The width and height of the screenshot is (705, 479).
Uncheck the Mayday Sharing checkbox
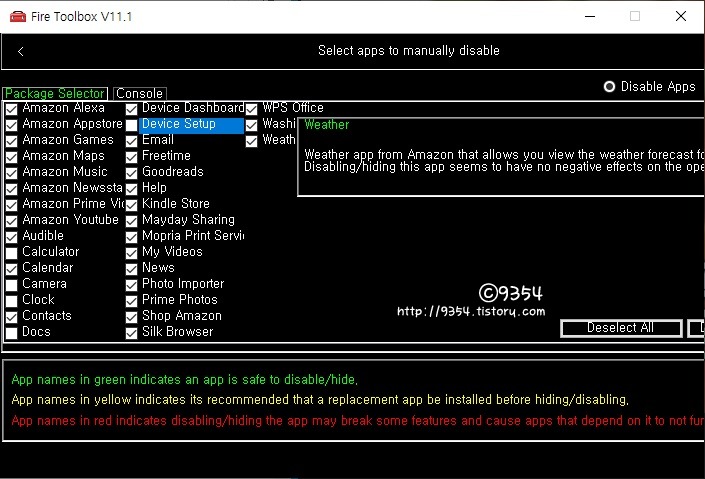pyautogui.click(x=131, y=220)
